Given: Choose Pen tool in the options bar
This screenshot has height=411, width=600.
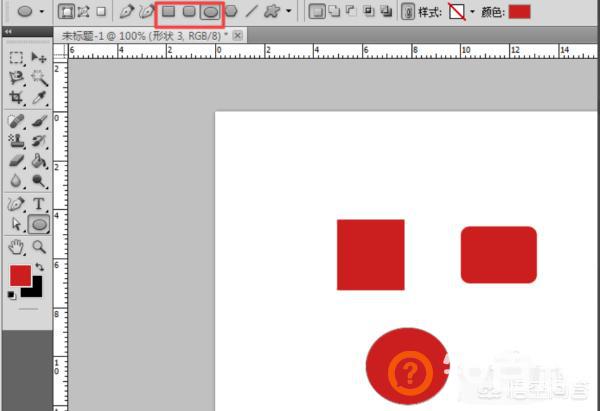Looking at the screenshot, I should pyautogui.click(x=126, y=12).
